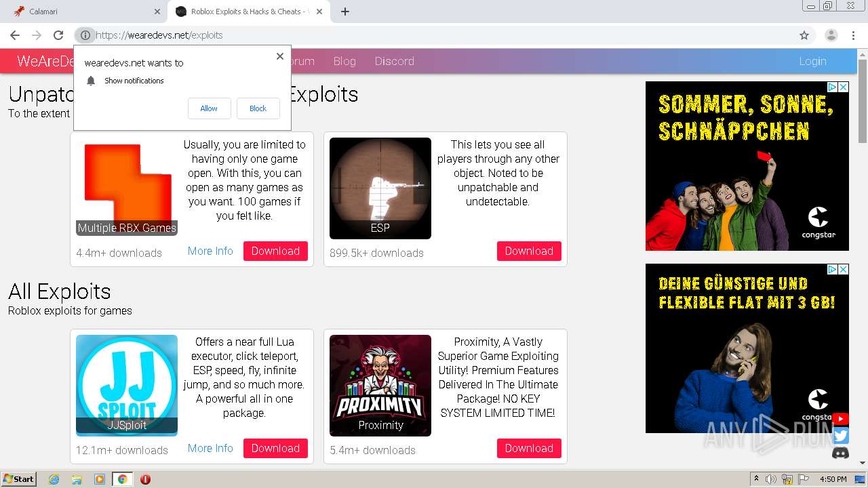The height and width of the screenshot is (488, 868).
Task: Open the Sommer, Sonne, Schnäppchen advertisement
Action: 747,166
